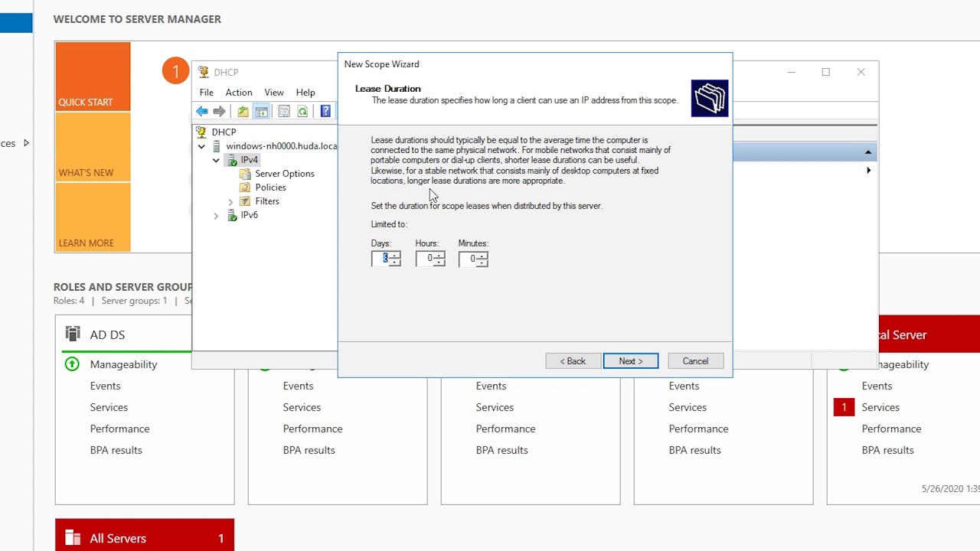Click the red Services alert badge
This screenshot has height=551, width=980.
(x=844, y=407)
